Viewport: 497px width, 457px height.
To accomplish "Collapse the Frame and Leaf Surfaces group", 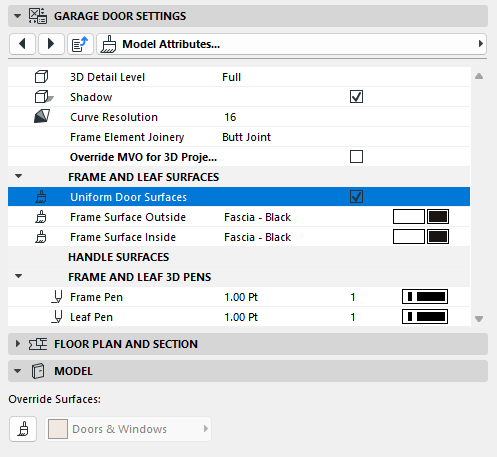I will 19,176.
